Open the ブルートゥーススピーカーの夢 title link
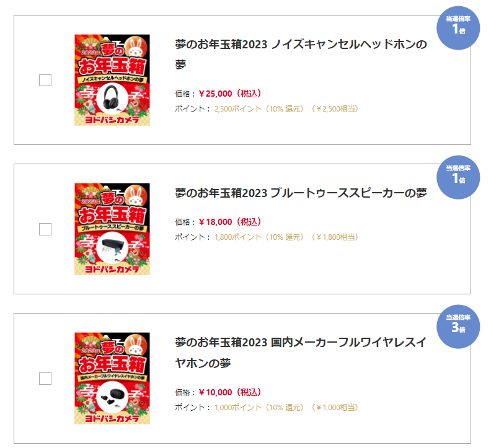Image resolution: width=491 pixels, height=448 pixels. point(301,193)
